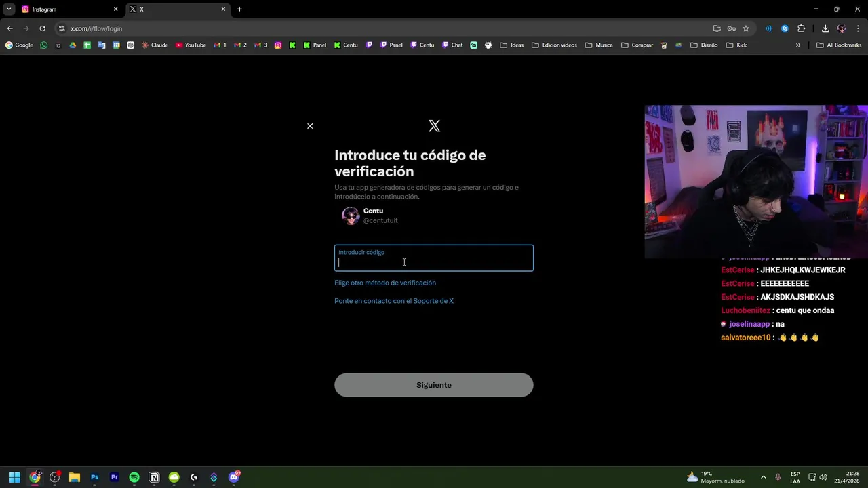Open a new browser tab
The image size is (868, 488).
[x=239, y=9]
